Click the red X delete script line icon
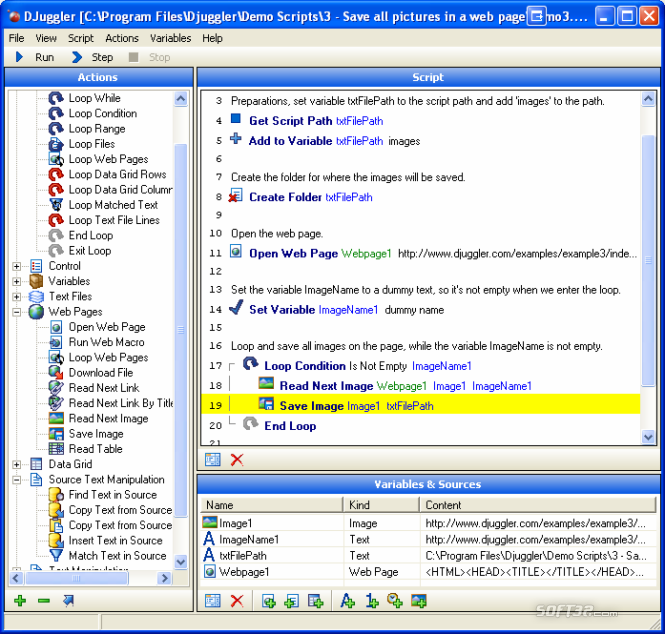The height and width of the screenshot is (634, 665). click(237, 459)
